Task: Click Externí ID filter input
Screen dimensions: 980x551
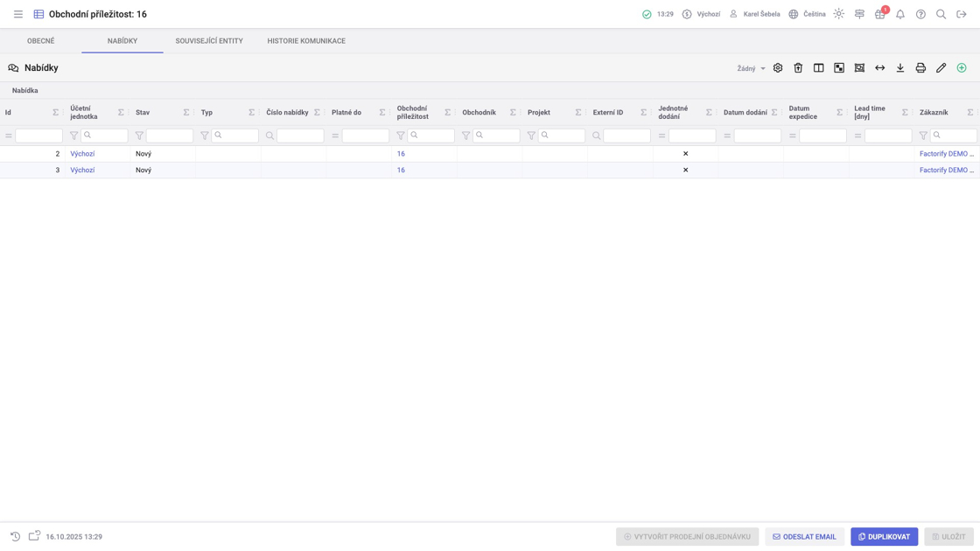Action: 626,136
